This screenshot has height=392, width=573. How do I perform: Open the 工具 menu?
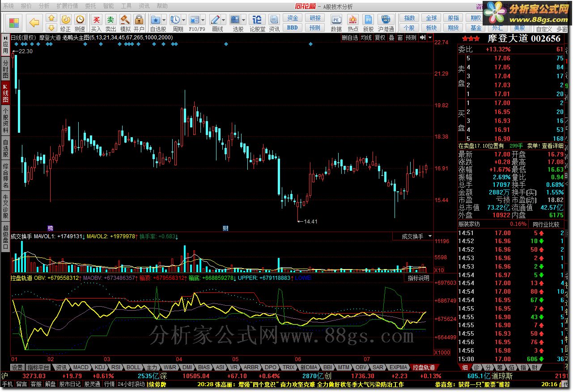click(x=127, y=6)
